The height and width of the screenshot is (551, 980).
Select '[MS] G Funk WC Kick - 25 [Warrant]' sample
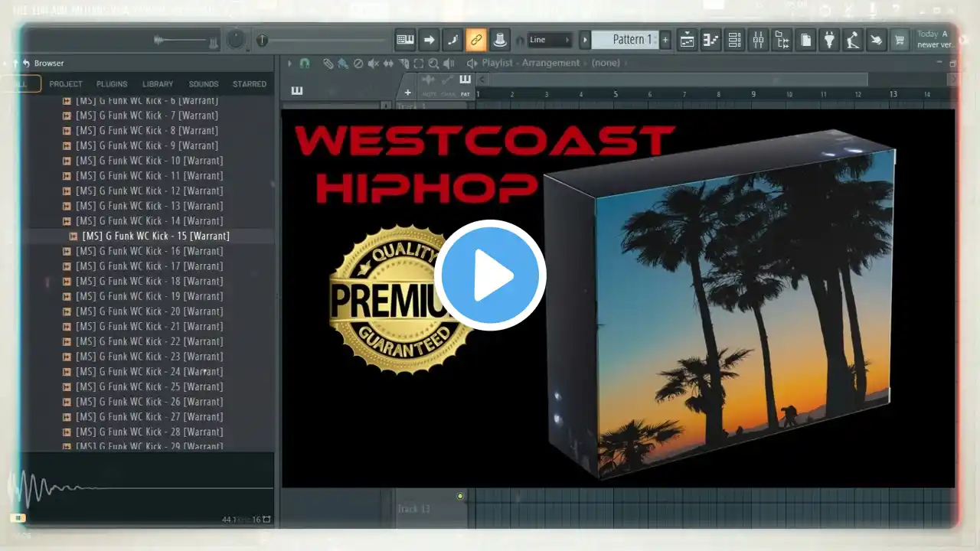148,386
